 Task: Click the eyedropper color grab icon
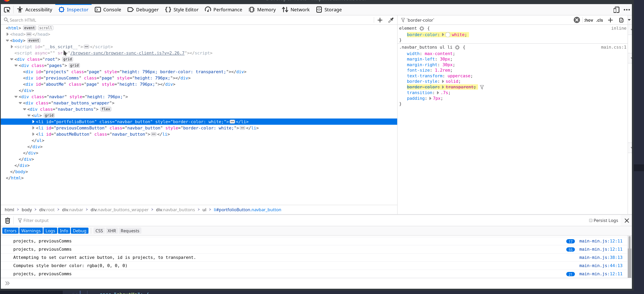391,20
